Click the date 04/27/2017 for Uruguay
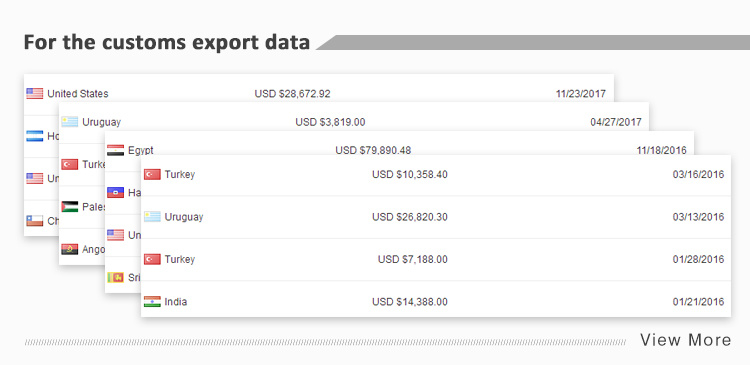750x365 pixels. (616, 122)
